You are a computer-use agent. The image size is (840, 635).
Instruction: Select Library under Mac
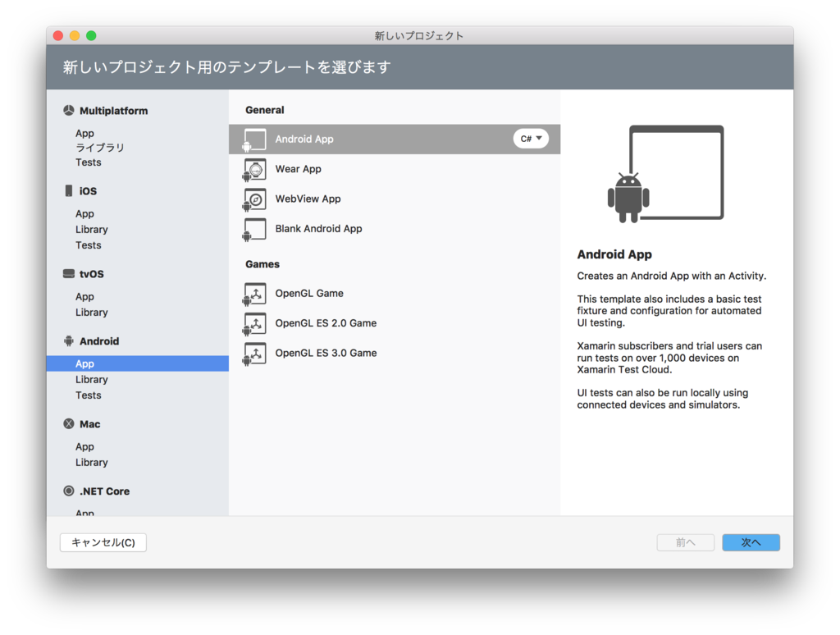click(92, 462)
